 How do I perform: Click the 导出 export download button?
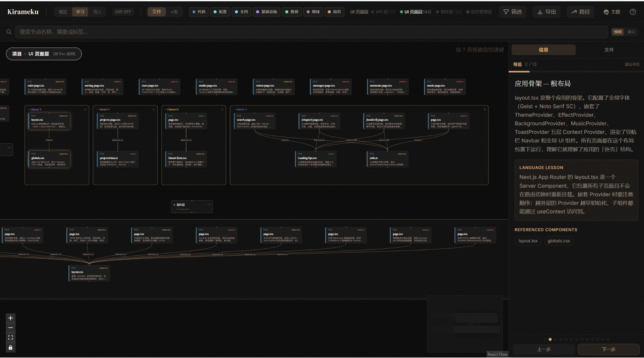click(x=546, y=12)
